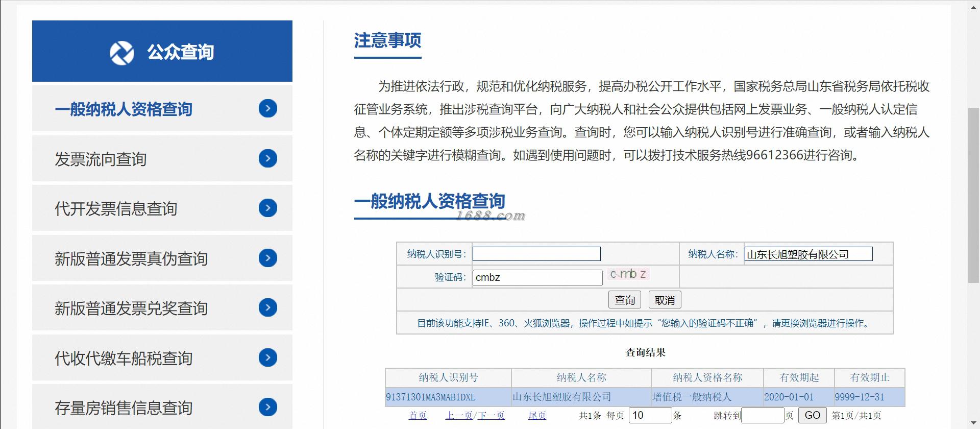Click the 取消 cancel button
Image resolution: width=980 pixels, height=429 pixels.
[x=665, y=300]
